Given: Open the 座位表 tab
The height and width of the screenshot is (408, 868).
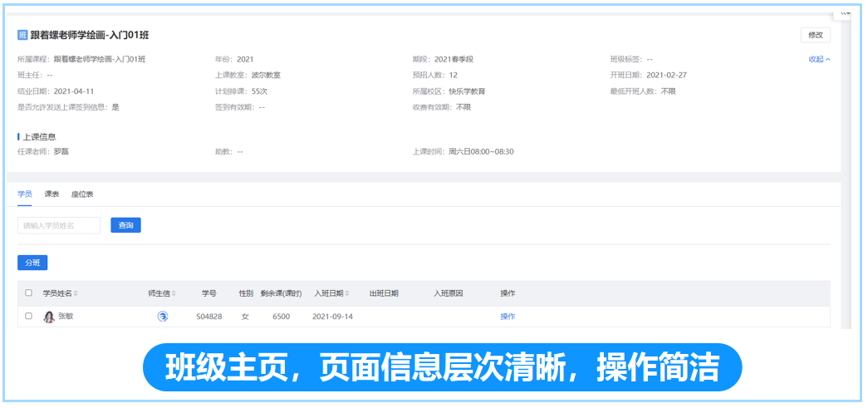Looking at the screenshot, I should [82, 194].
